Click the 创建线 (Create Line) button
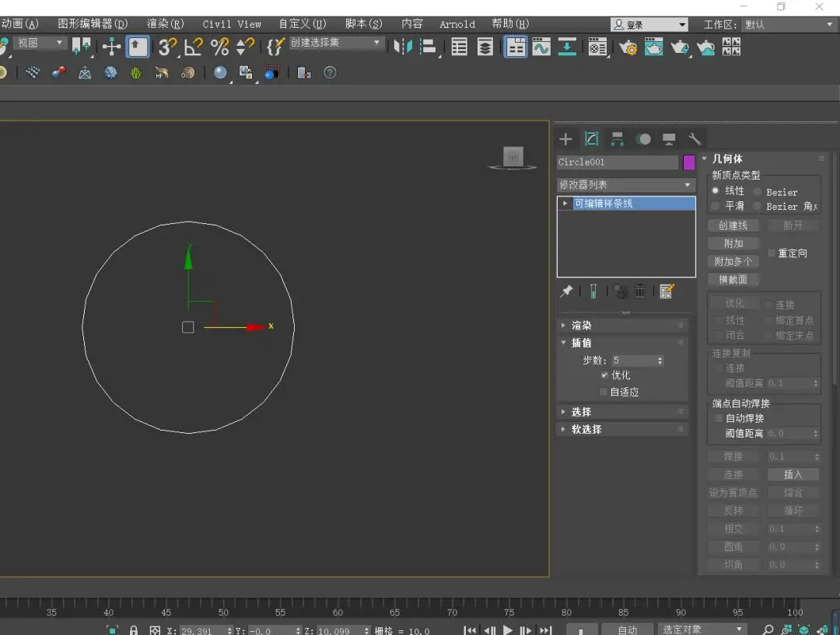Screen dimensions: 840x635 733,225
